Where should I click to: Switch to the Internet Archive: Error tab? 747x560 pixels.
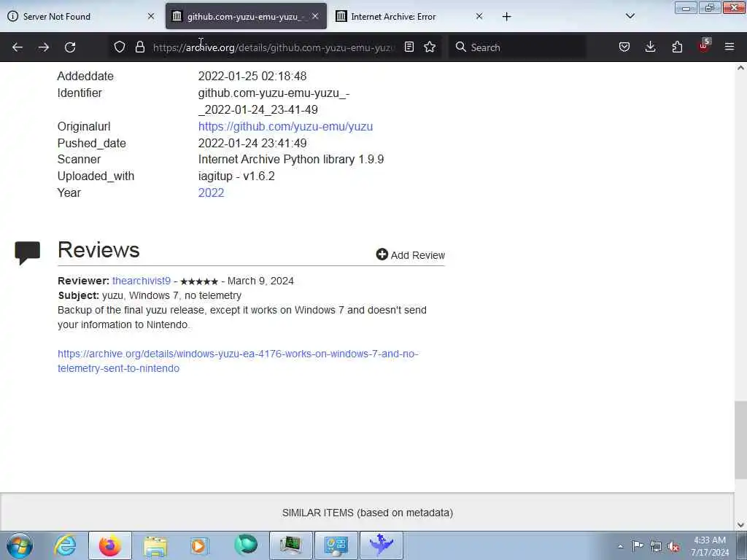pos(409,16)
